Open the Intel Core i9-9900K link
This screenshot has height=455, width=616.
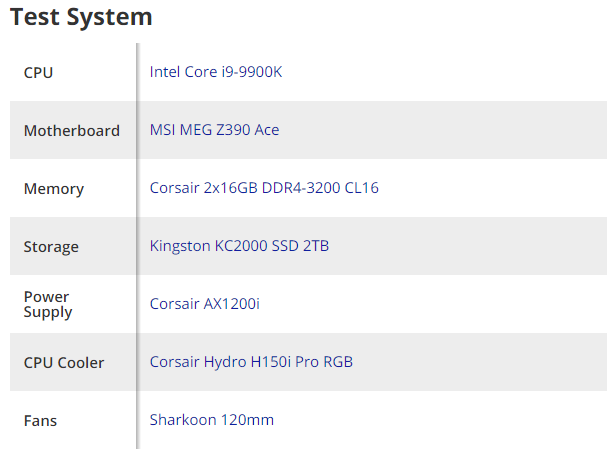point(216,72)
